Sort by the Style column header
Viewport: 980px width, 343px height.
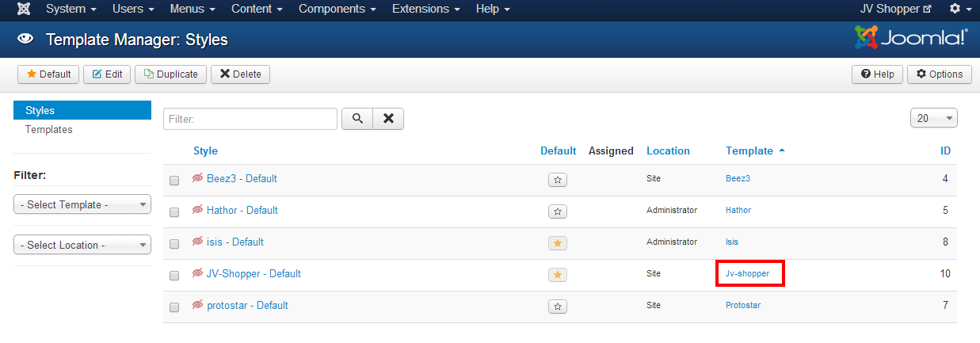tap(205, 151)
